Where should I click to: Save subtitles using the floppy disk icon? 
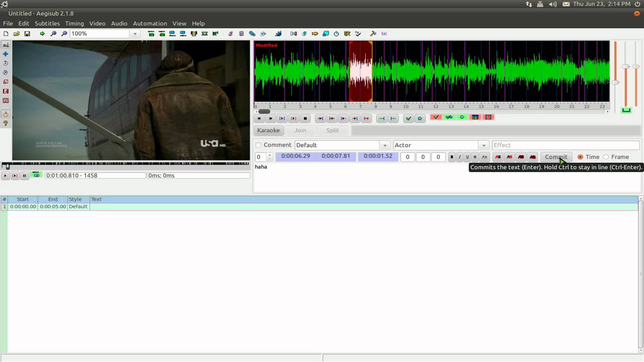pos(27,34)
